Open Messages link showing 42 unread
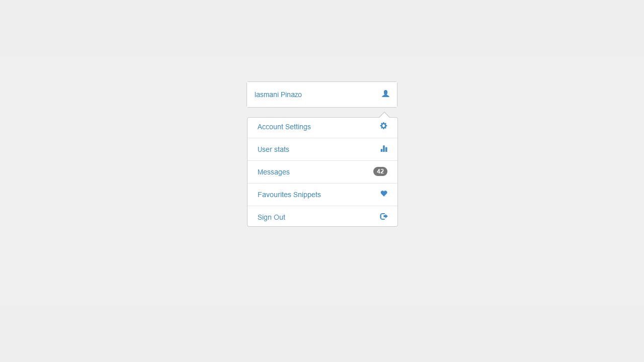The image size is (644, 362). [x=273, y=172]
